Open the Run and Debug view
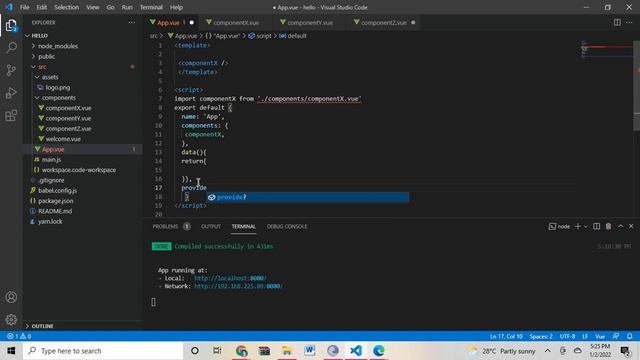640x360 pixels. click(x=11, y=93)
